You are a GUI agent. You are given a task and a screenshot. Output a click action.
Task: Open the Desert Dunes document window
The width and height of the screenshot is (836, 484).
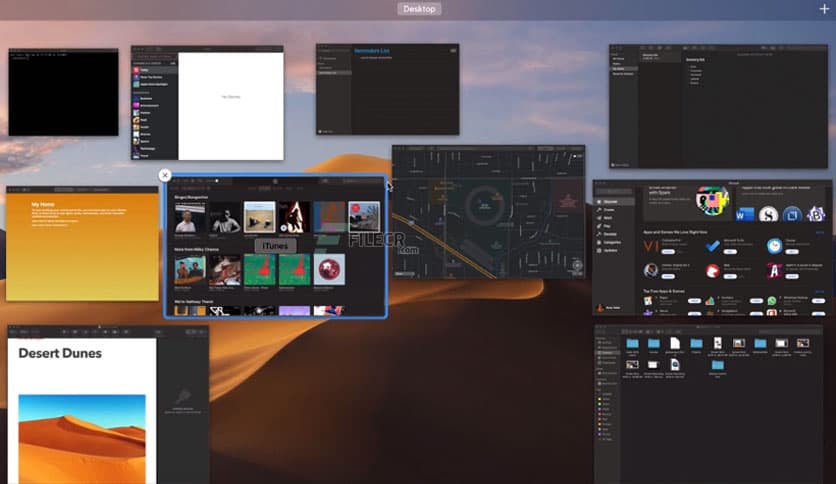pos(108,404)
